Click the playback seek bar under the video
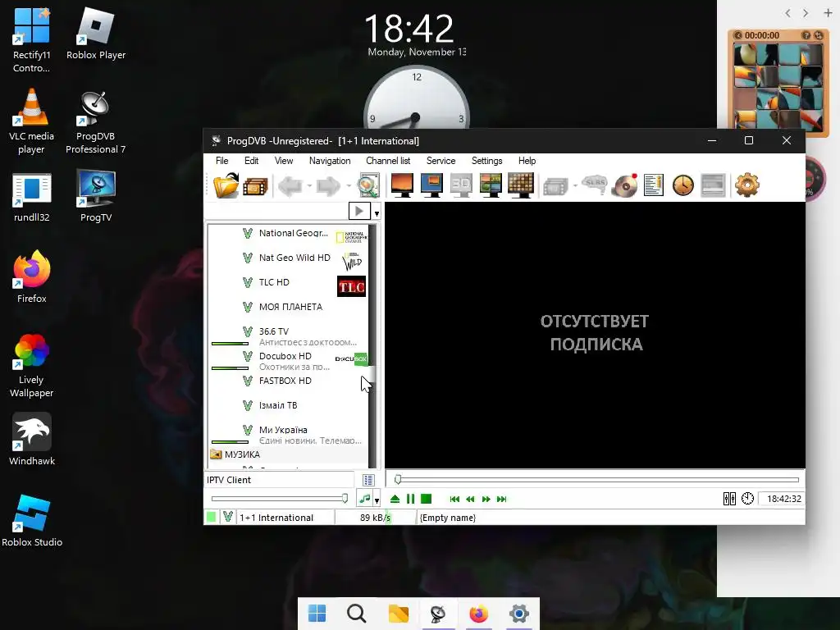 tap(596, 479)
